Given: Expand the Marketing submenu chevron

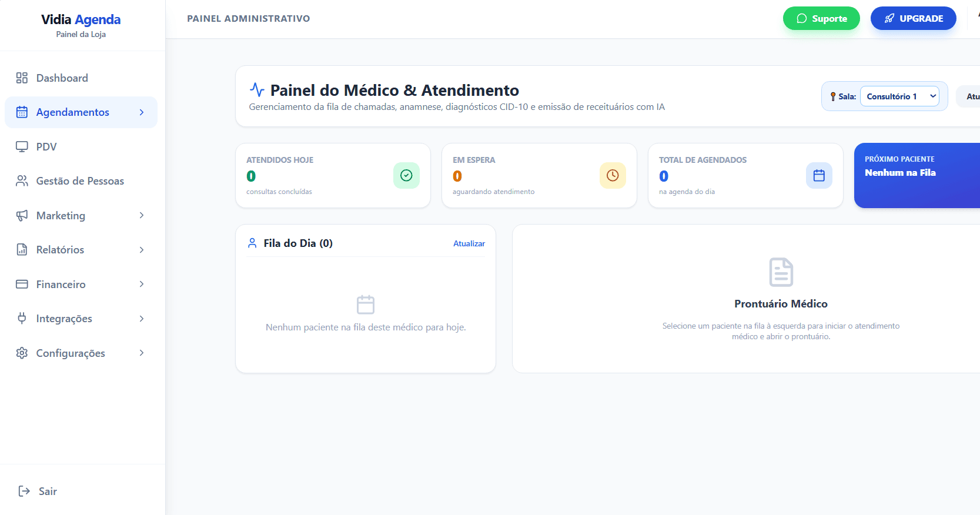Looking at the screenshot, I should (x=142, y=215).
